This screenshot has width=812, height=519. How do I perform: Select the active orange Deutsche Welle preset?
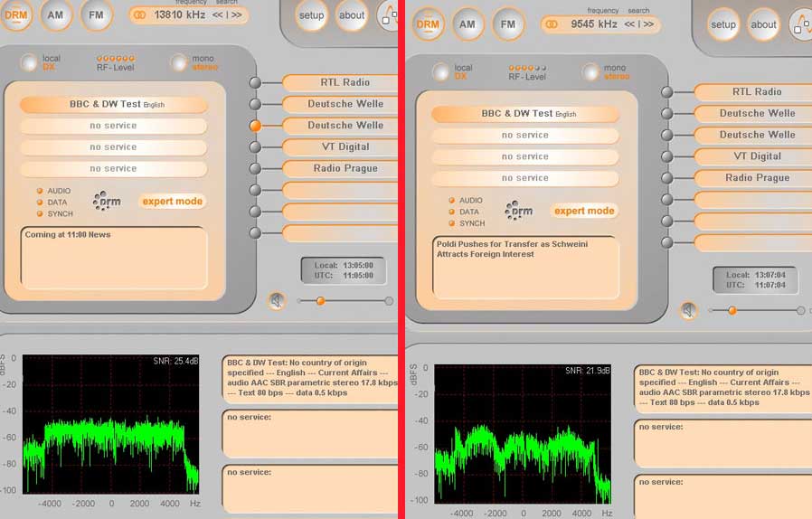pyautogui.click(x=340, y=126)
